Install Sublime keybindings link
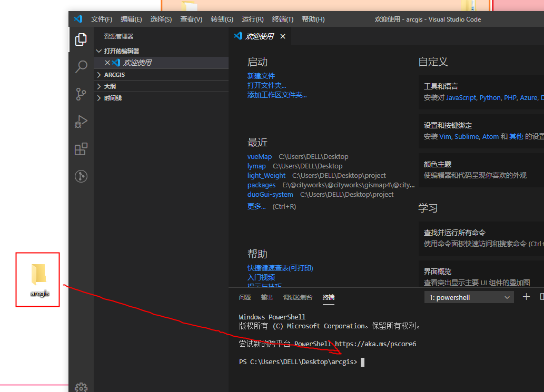The width and height of the screenshot is (544, 392). pos(467,137)
